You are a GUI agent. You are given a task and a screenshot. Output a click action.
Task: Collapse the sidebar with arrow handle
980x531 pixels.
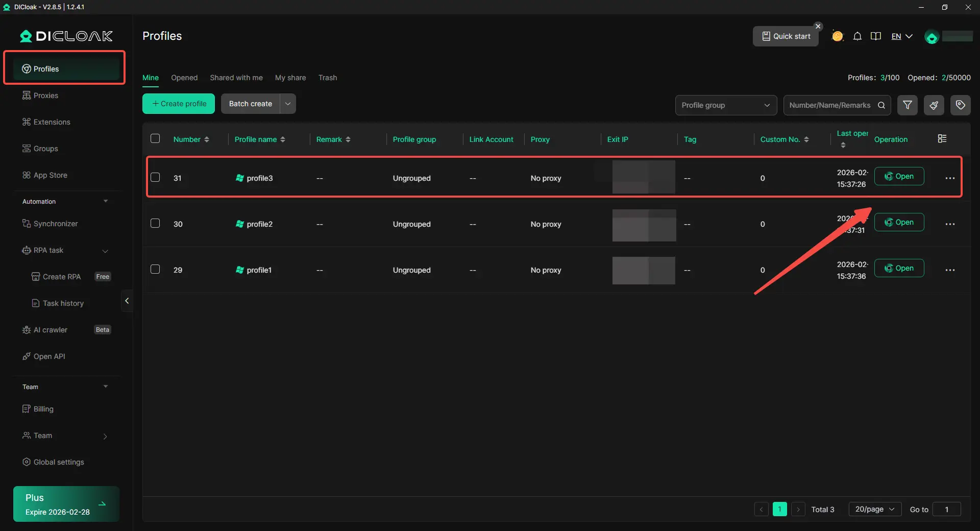tap(127, 301)
